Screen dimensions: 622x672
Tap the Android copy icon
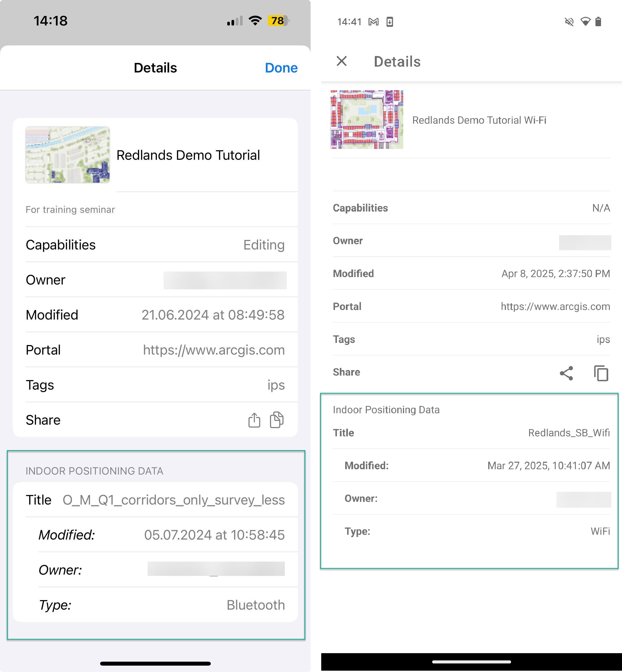click(x=601, y=373)
